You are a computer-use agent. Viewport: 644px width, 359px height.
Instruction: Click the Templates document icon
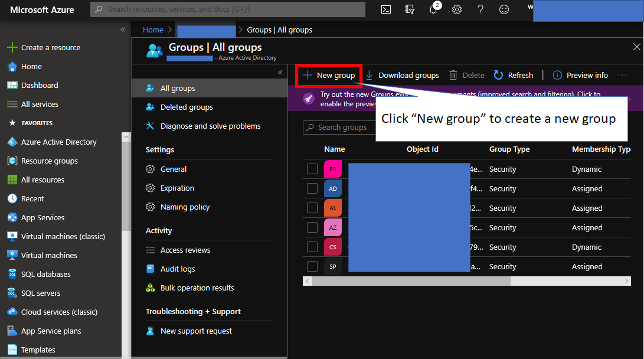click(12, 350)
